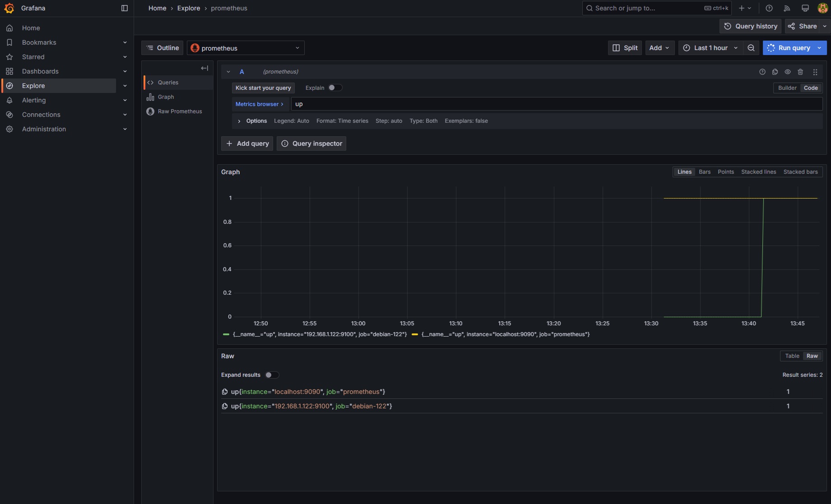Click the Home house icon in sidebar
This screenshot has height=504, width=831.
point(9,28)
